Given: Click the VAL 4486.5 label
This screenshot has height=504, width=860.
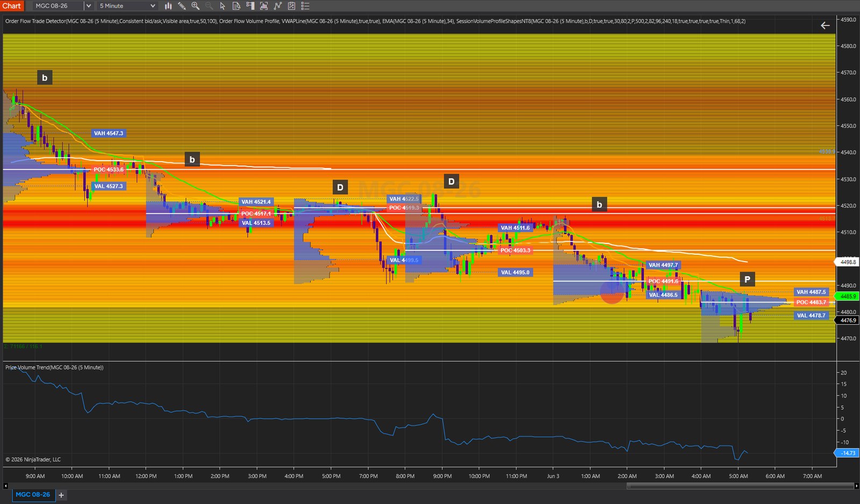Looking at the screenshot, I should (663, 295).
